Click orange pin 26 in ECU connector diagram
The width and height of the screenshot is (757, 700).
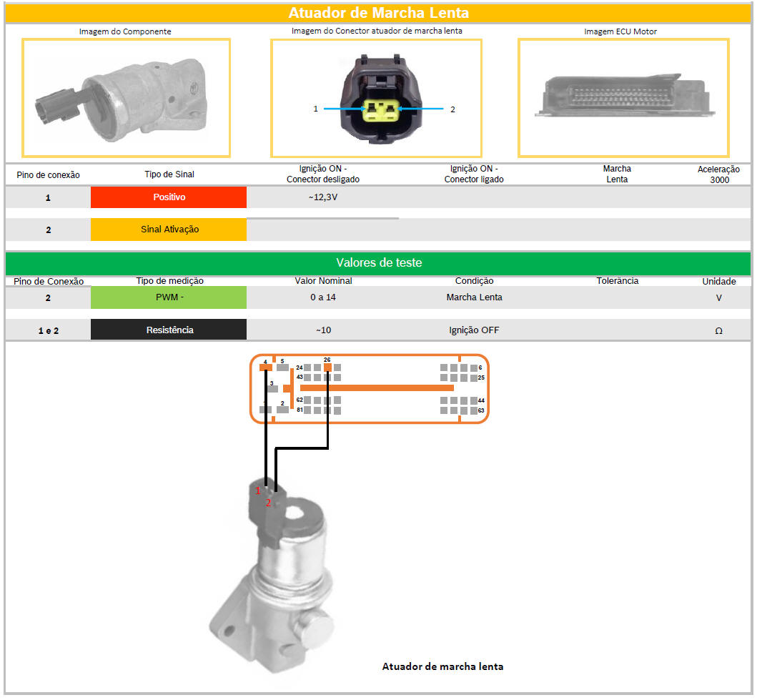click(327, 367)
